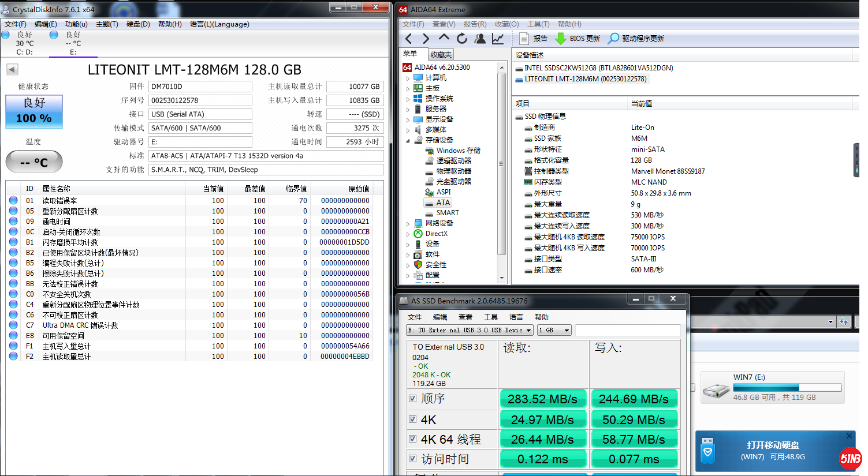Open the 1 GB test size dropdown
Screen dimensions: 868x476
[x=554, y=331]
